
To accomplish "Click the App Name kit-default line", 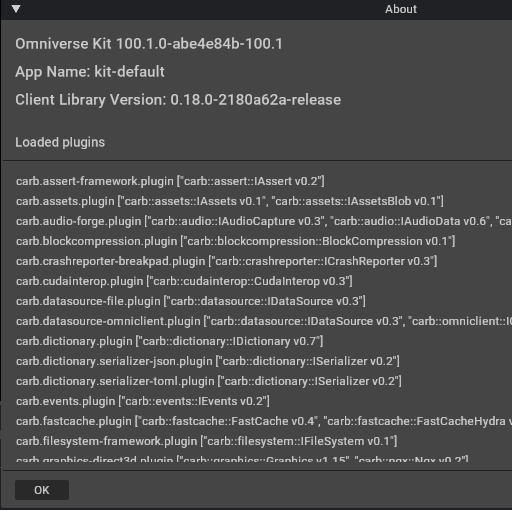I will coord(90,72).
